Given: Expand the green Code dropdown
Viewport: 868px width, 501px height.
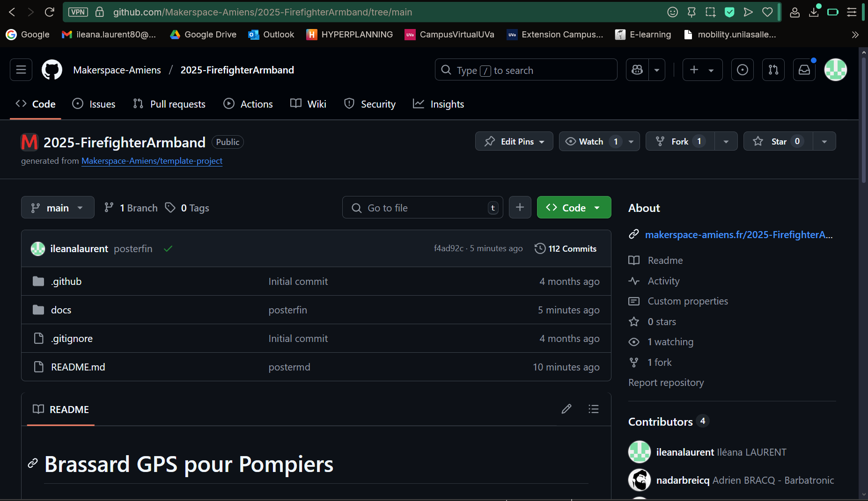Looking at the screenshot, I should click(x=574, y=207).
